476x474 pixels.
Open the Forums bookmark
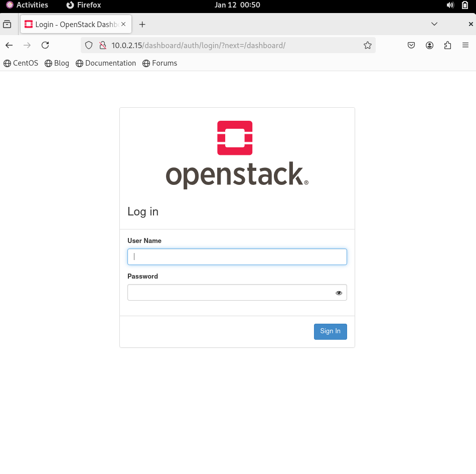(x=160, y=63)
